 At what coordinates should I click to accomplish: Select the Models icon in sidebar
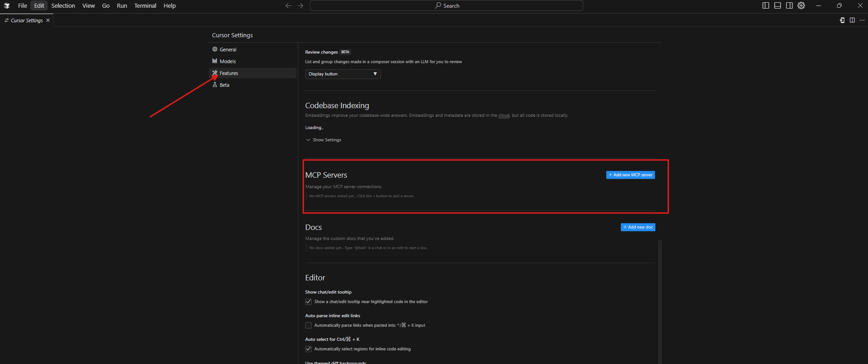coord(215,61)
